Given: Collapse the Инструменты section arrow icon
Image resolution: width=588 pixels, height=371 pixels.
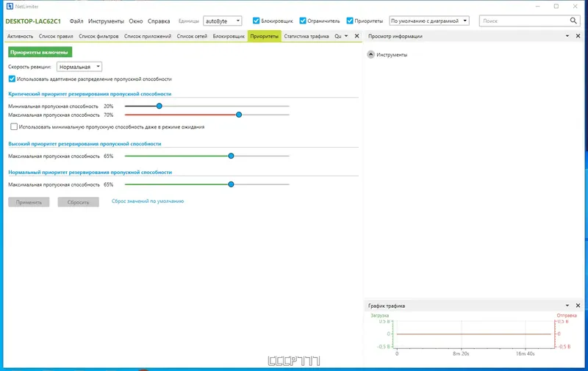Looking at the screenshot, I should pos(370,54).
